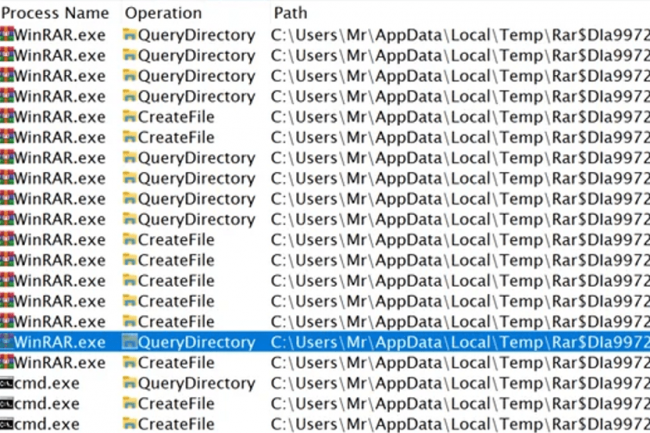Click path cell of cmd.exe QueryDirectory row
This screenshot has width=650, height=433.
460,383
